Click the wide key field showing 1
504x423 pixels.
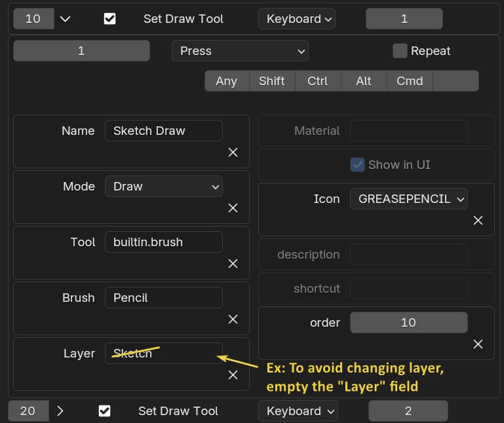coord(81,51)
